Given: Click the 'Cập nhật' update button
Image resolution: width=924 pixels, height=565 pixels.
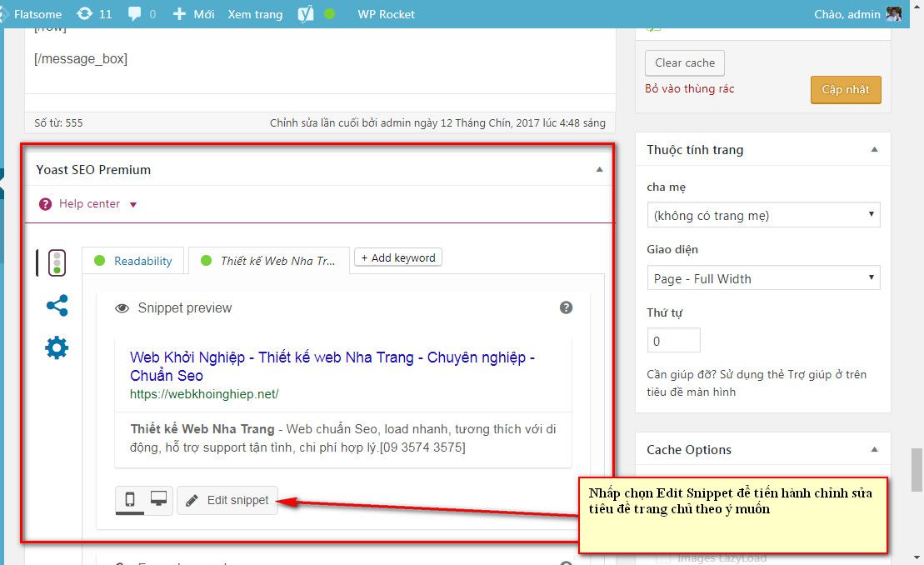Looking at the screenshot, I should tap(845, 90).
